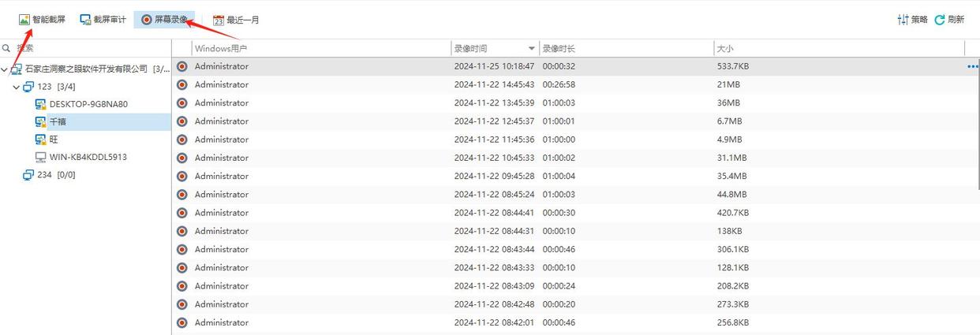Click the 录像时长 duration column header
The image size is (980, 335).
(x=559, y=49)
